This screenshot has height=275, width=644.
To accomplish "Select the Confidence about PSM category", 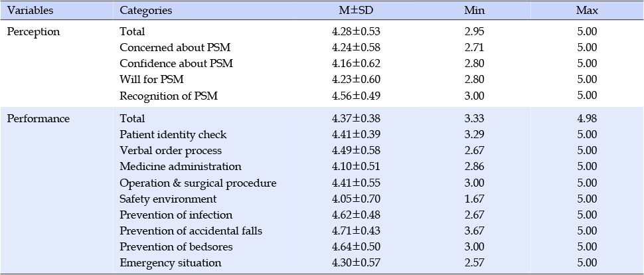I will coord(176,64).
